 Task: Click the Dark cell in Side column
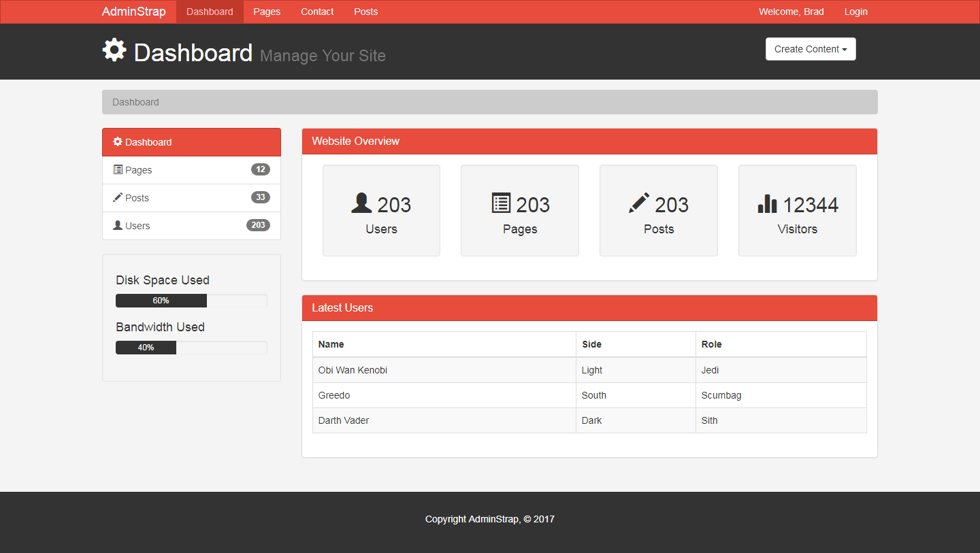636,420
